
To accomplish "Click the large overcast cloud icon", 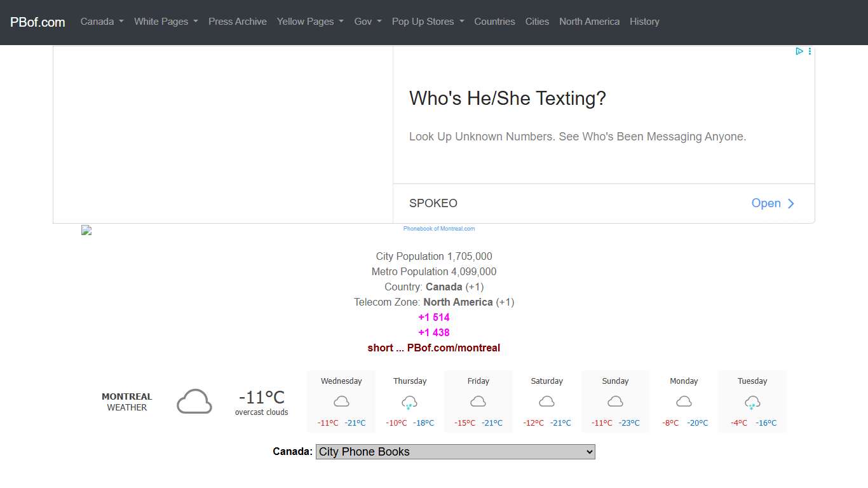I will [x=194, y=402].
